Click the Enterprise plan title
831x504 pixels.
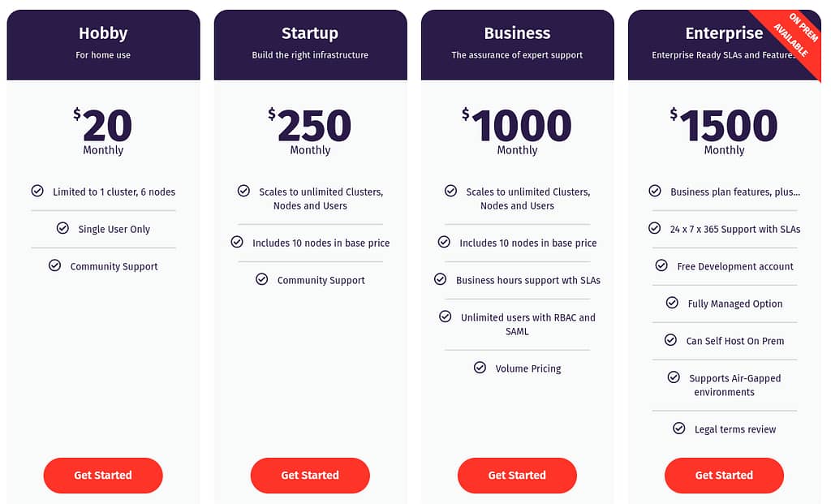pyautogui.click(x=724, y=32)
